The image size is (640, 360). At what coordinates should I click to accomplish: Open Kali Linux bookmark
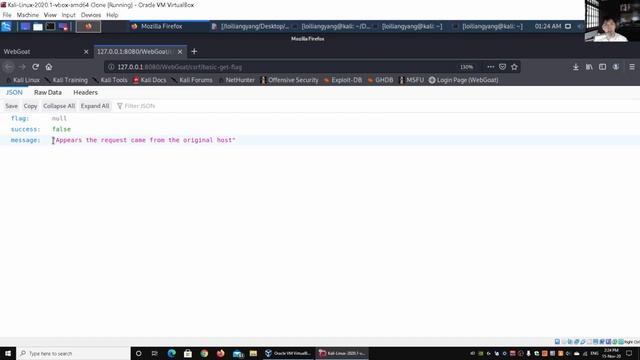click(x=23, y=80)
